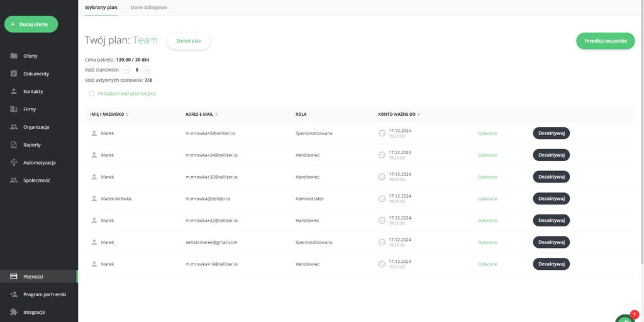Deactivate the sellizermarek@gmail.com account
The width and height of the screenshot is (644, 322).
pos(551,242)
